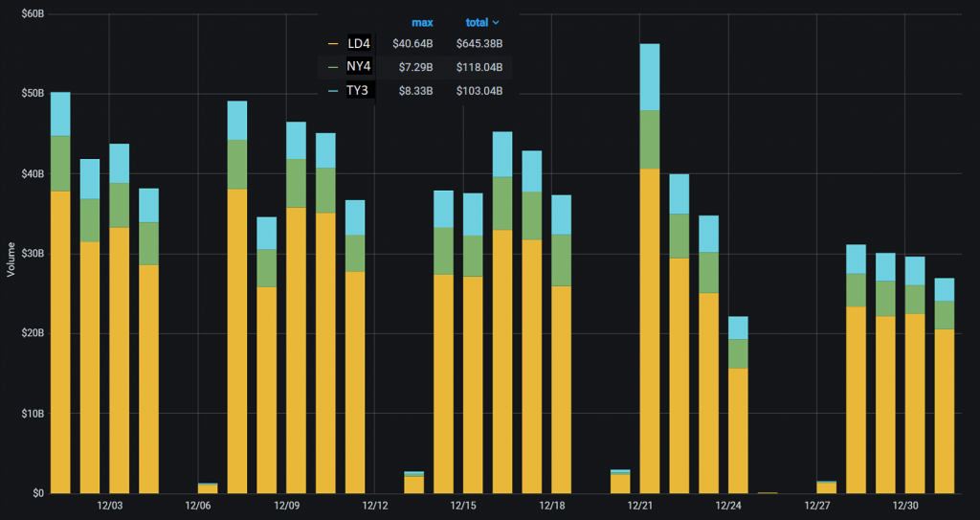Viewport: 980px width, 520px height.
Task: Click the tallest bar near 12/21
Action: (x=650, y=268)
